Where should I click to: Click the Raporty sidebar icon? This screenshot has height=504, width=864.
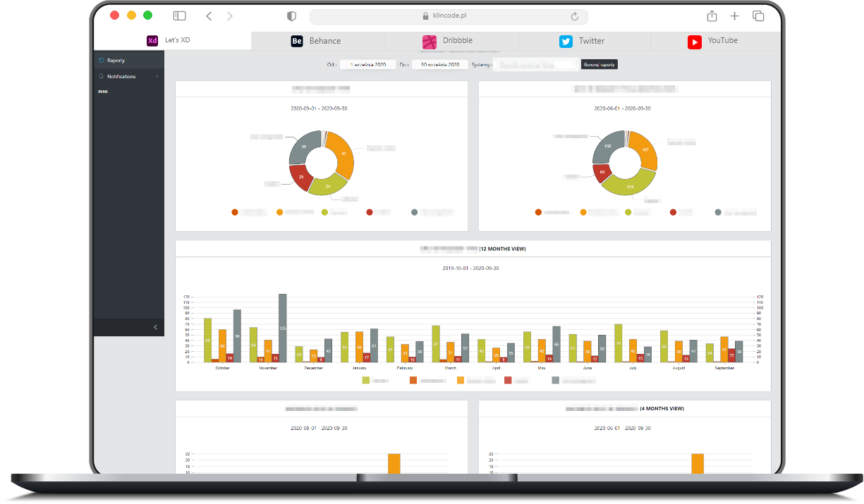(x=102, y=61)
